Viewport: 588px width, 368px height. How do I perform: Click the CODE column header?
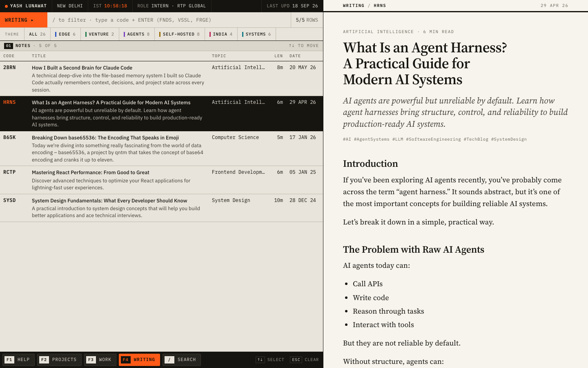(x=9, y=56)
